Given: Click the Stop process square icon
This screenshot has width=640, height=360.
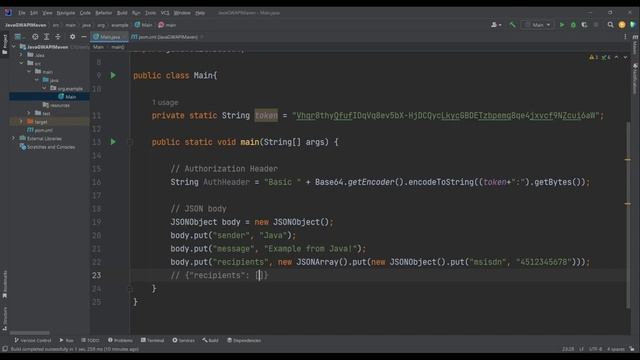Looking at the screenshot, I should [x=596, y=25].
